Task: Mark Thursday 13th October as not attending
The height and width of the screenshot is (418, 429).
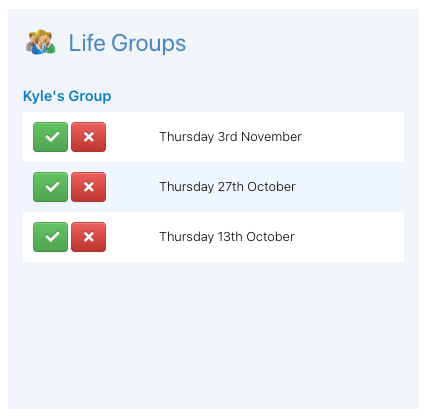Action: tap(89, 237)
